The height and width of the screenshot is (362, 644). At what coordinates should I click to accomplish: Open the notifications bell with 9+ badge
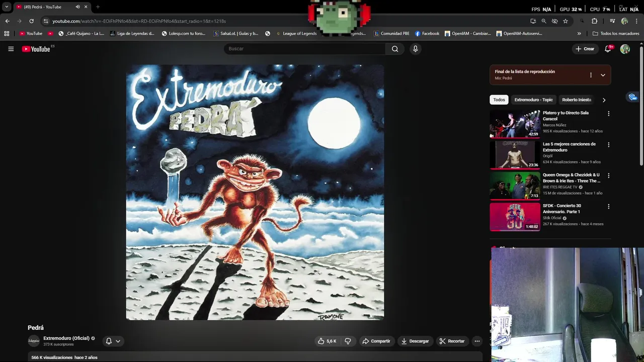point(608,48)
